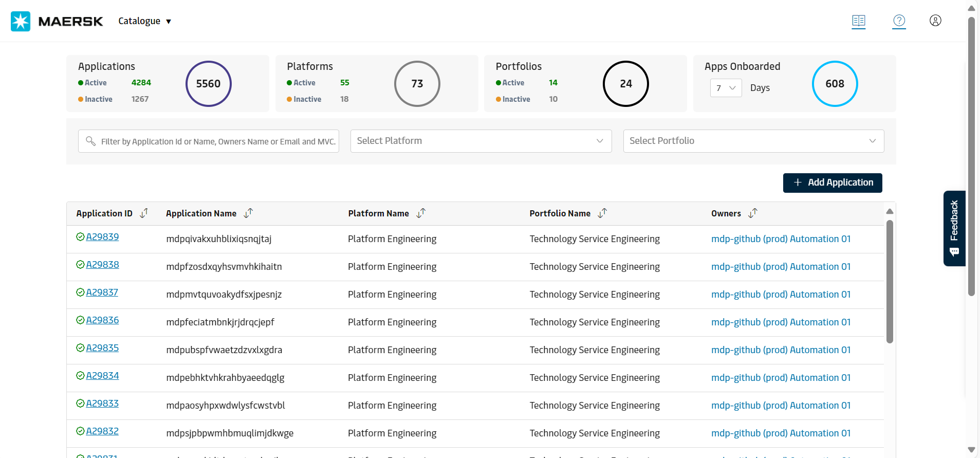
Task: Click the Portfolios total 24 circle
Action: point(626,84)
